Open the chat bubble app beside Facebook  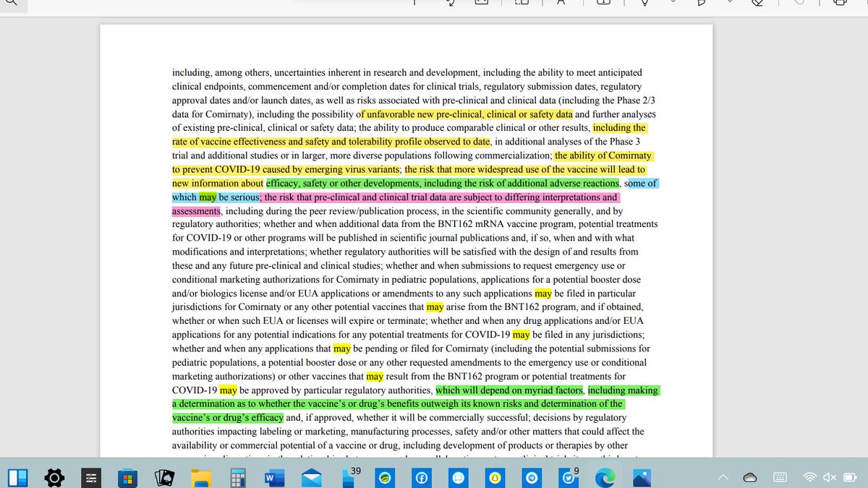(x=458, y=479)
